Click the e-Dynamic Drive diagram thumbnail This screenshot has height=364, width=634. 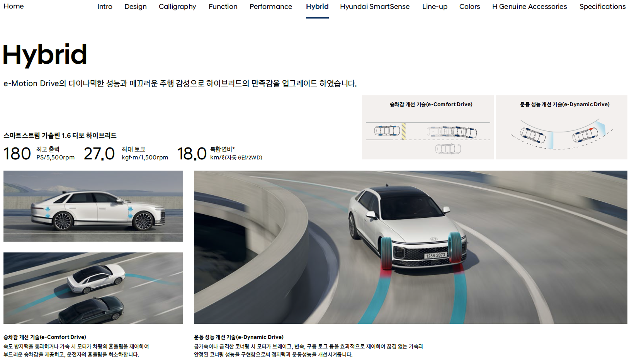click(x=561, y=127)
